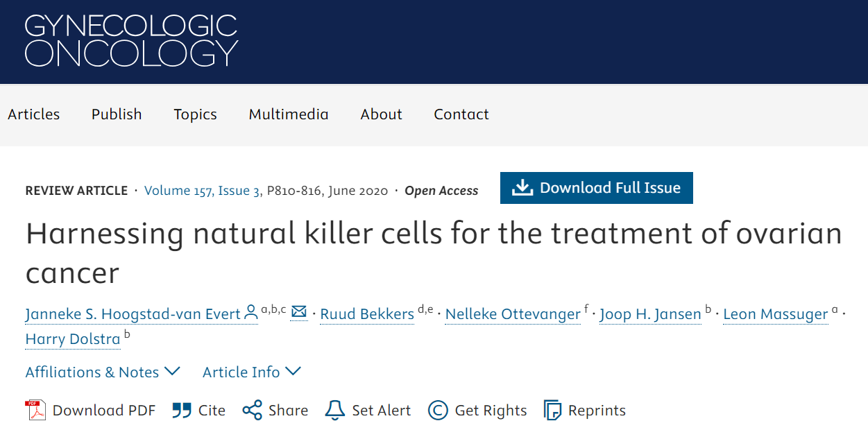Open the Publish menu
The image size is (868, 430).
[117, 114]
